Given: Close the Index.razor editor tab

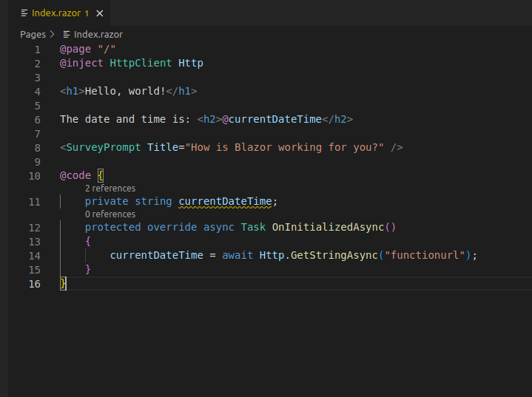Looking at the screenshot, I should click(x=100, y=13).
